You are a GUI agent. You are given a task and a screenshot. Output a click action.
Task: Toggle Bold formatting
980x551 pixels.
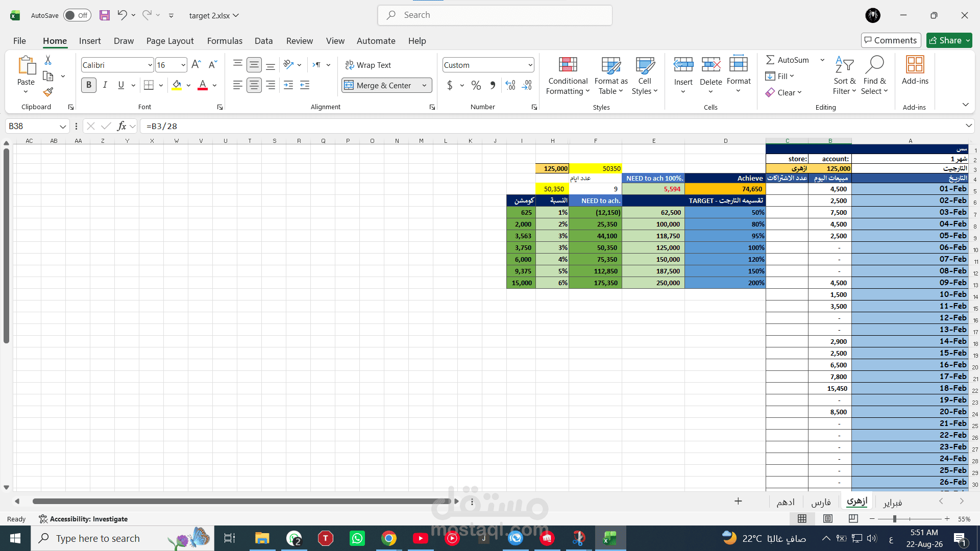89,85
